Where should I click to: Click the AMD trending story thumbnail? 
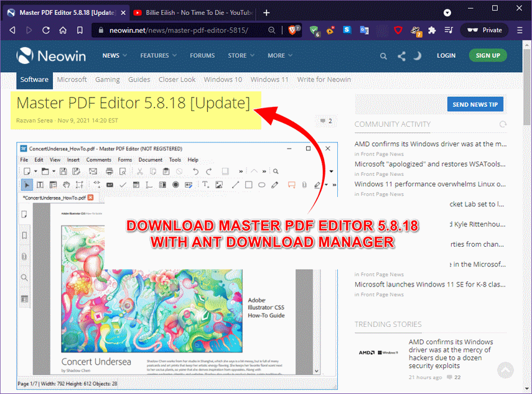click(x=378, y=352)
